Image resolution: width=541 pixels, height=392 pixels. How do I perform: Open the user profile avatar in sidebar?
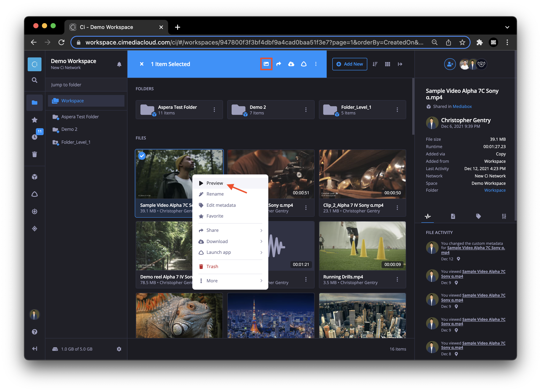35,315
